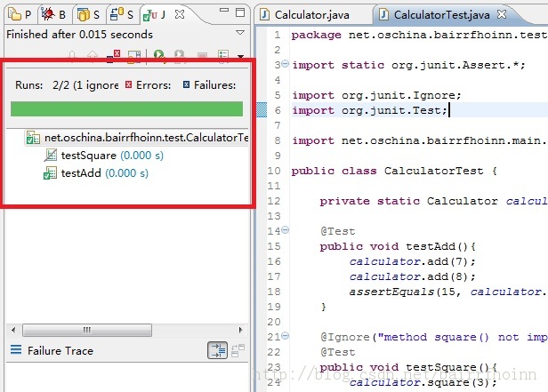The image size is (548, 392).
Task: Rerun test failures first icon
Action: tap(180, 55)
